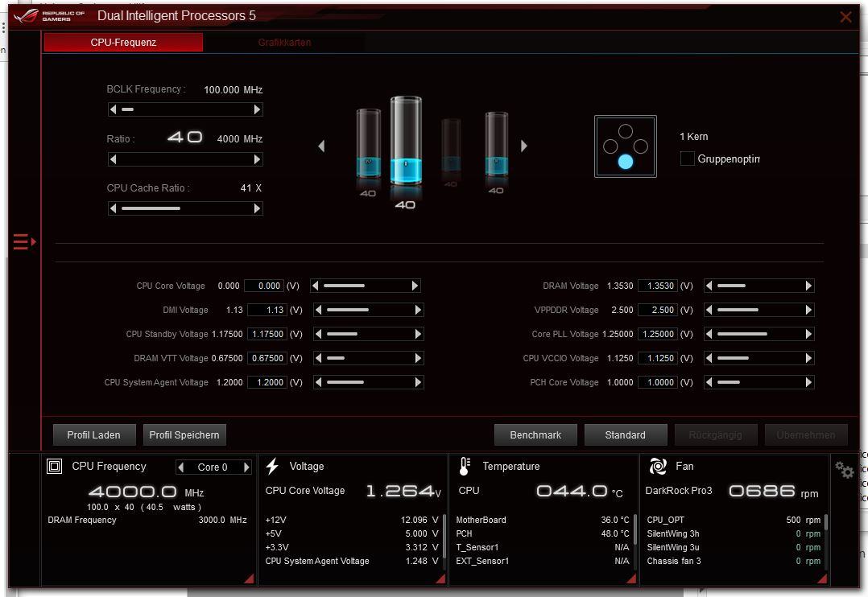
Task: Decrease DRAM VTT Voltage with left arrow
Action: click(x=318, y=358)
